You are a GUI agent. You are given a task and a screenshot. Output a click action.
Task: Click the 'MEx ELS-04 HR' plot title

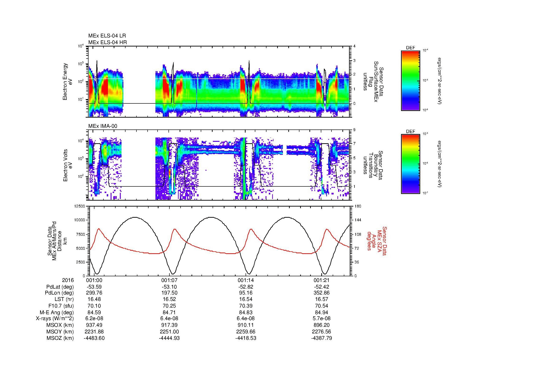pyautogui.click(x=107, y=42)
